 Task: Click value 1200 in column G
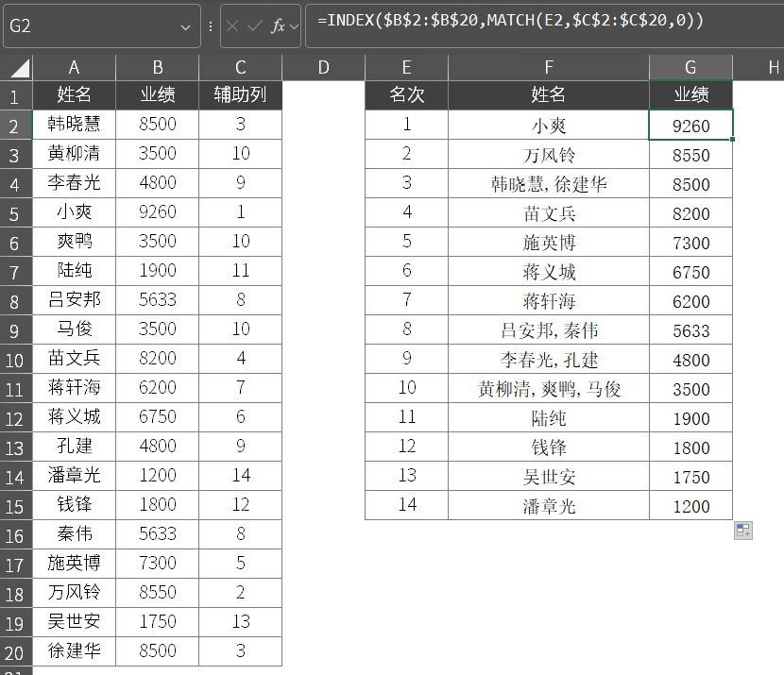tap(690, 506)
